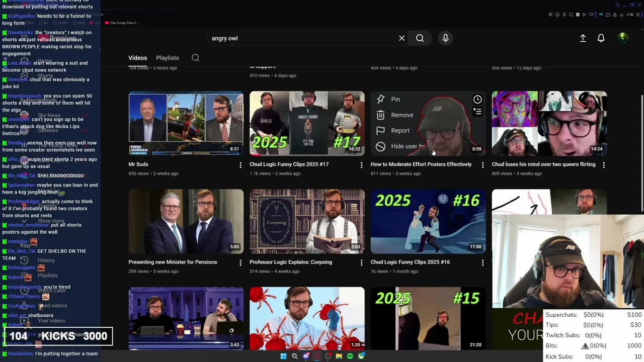Play the Corpsing book thumbnail video
Screen dimensions: 644x362
[307, 221]
